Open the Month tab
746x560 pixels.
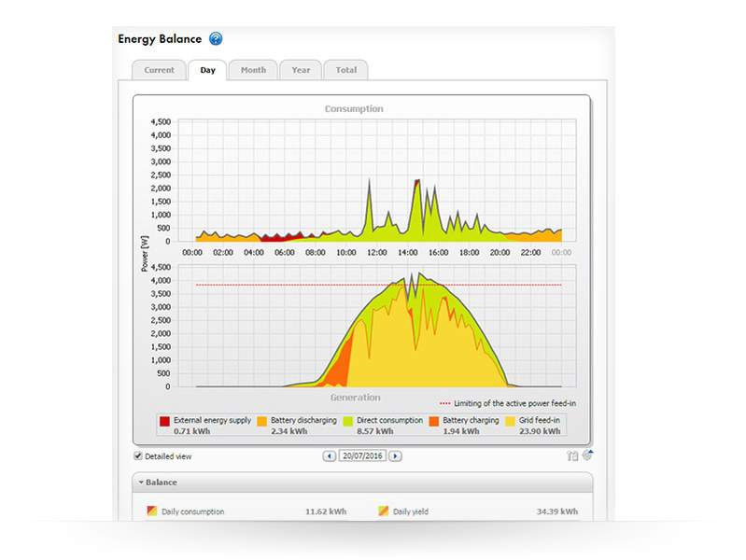click(x=253, y=70)
